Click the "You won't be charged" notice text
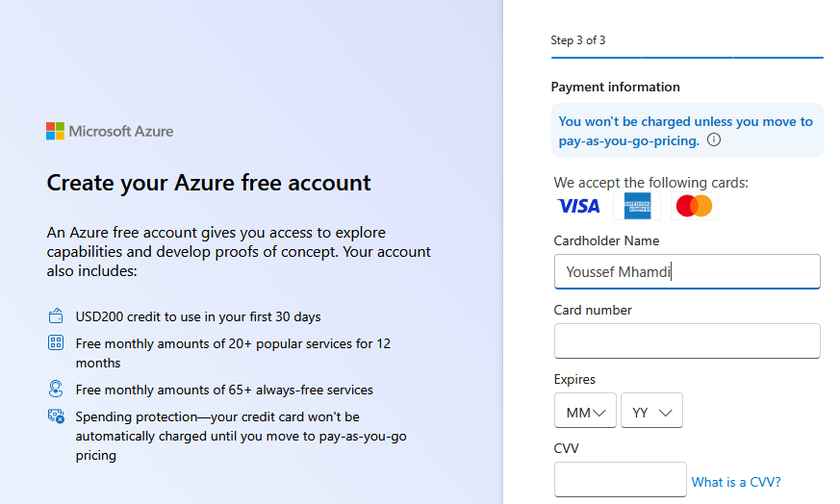This screenshot has height=504, width=840. point(685,131)
